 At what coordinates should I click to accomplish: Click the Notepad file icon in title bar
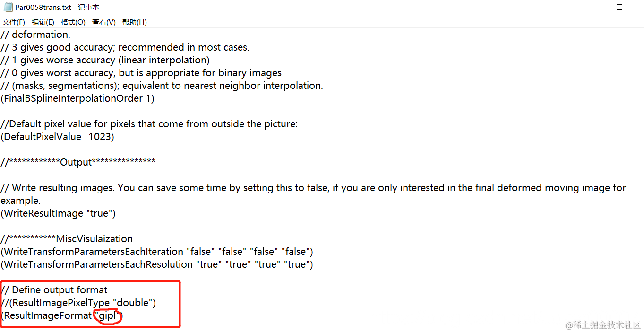pyautogui.click(x=8, y=8)
